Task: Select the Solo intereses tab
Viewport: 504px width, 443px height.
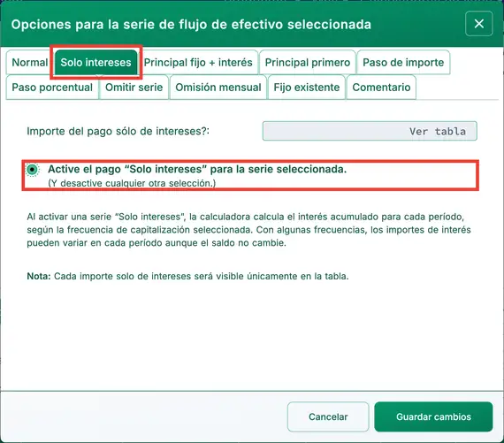Action: pyautogui.click(x=95, y=63)
